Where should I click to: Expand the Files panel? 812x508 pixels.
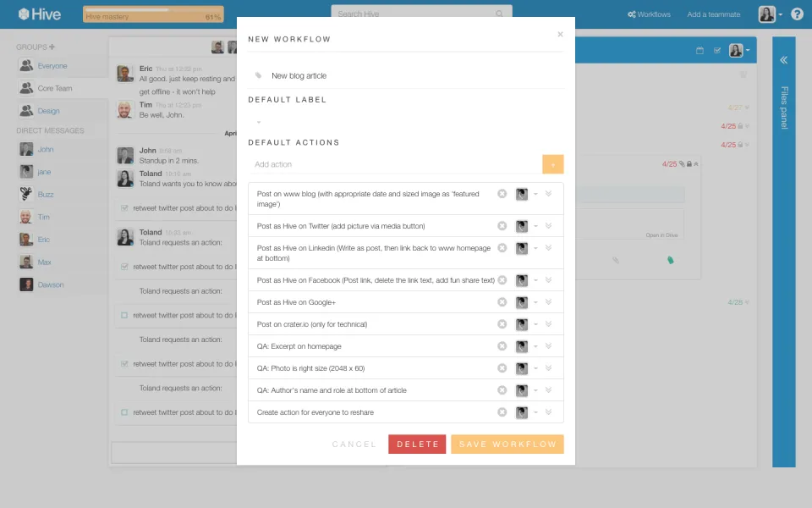point(783,59)
